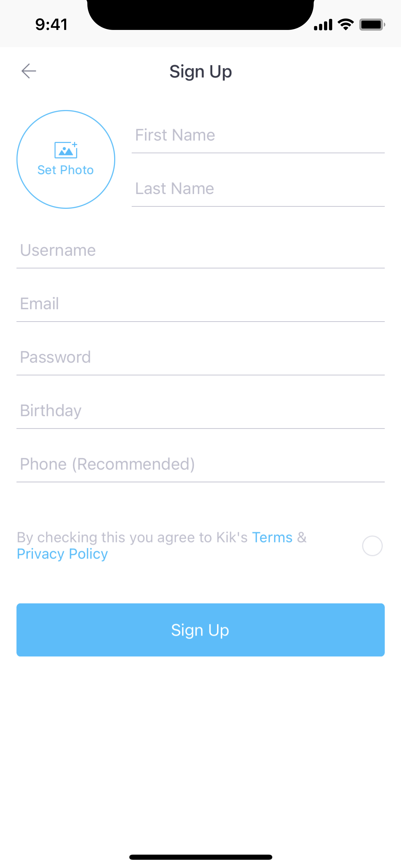Tap the Set Photo image icon

click(66, 150)
